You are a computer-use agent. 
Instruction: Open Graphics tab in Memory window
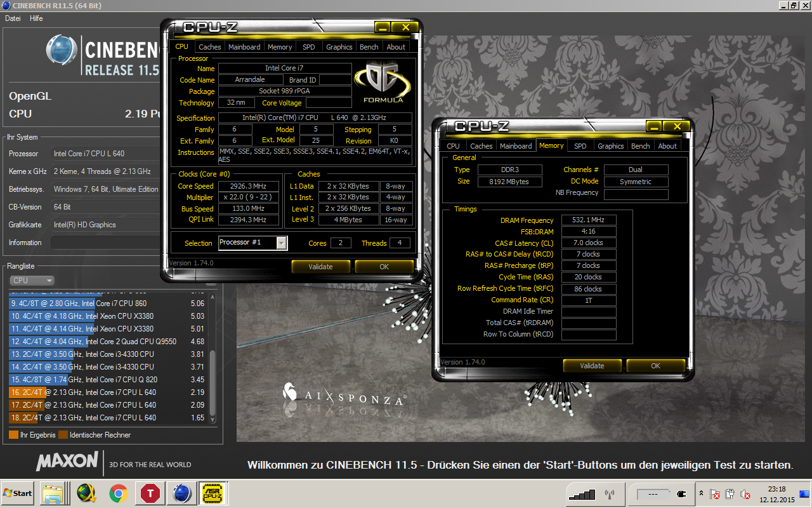coord(611,146)
